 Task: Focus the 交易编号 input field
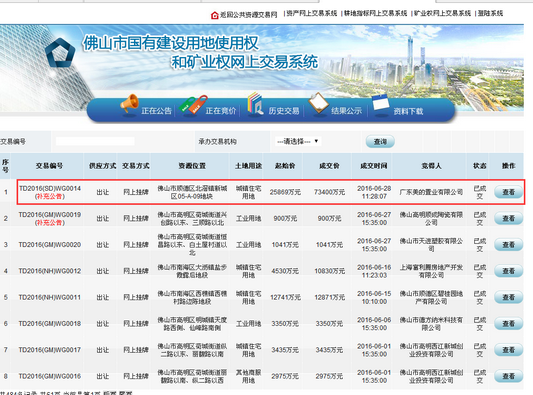(95, 141)
